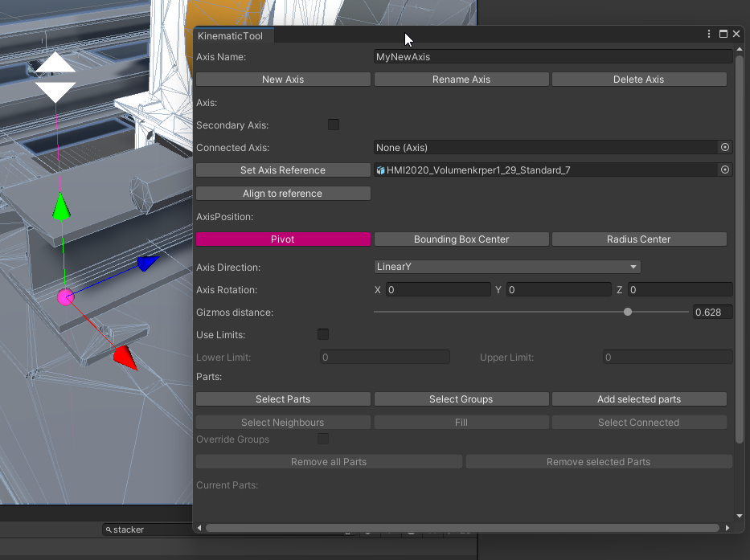Toggle the Use Limits checkbox
The width and height of the screenshot is (750, 560).
323,334
